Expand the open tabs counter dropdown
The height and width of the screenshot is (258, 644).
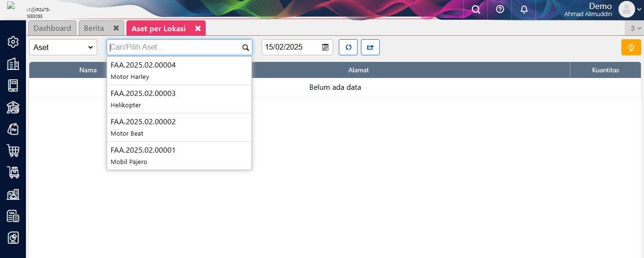click(x=636, y=28)
